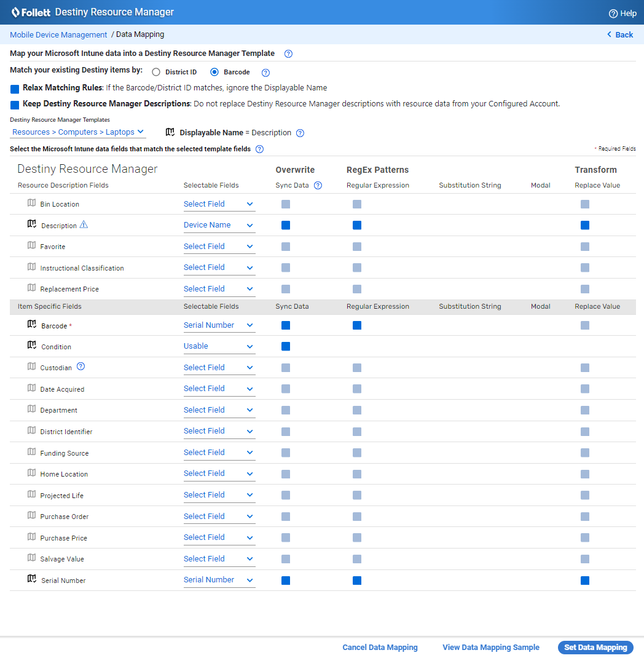The image size is (644, 658).
Task: Open the help icon beside the Intune mapping title
Action: coord(288,54)
